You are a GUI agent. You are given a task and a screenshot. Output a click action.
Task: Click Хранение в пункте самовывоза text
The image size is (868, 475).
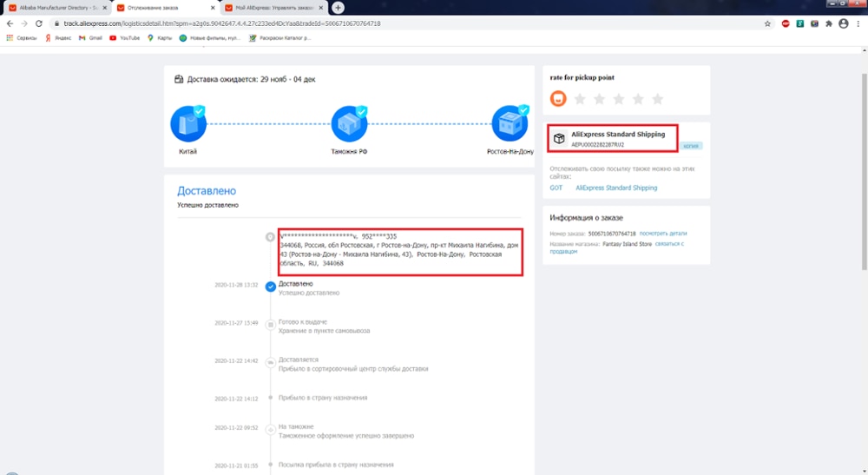[324, 331]
